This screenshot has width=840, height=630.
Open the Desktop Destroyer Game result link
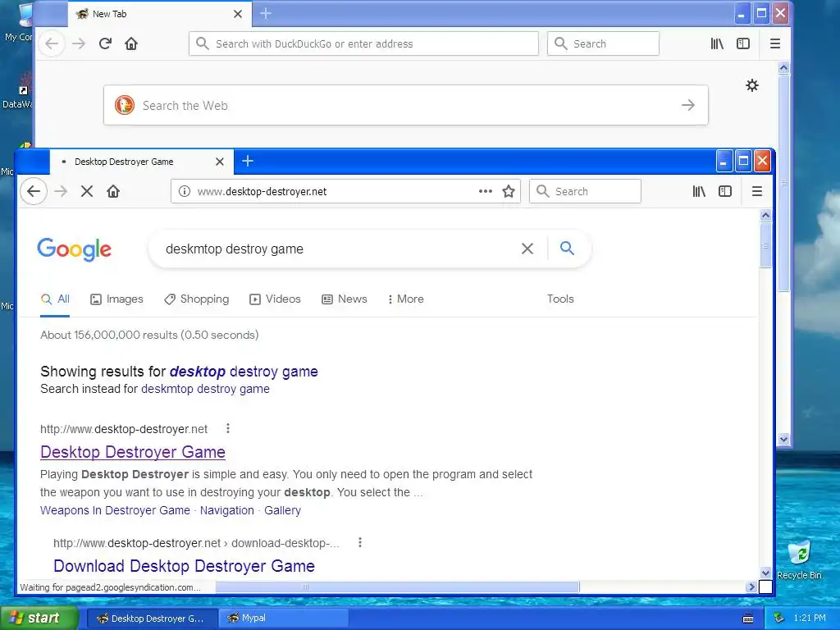[133, 452]
